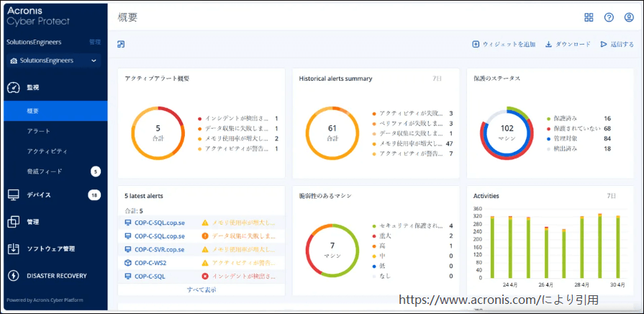Viewport: 644px width, 314px height.
Task: Click the デバイス monitor icon
Action: pos(14,195)
